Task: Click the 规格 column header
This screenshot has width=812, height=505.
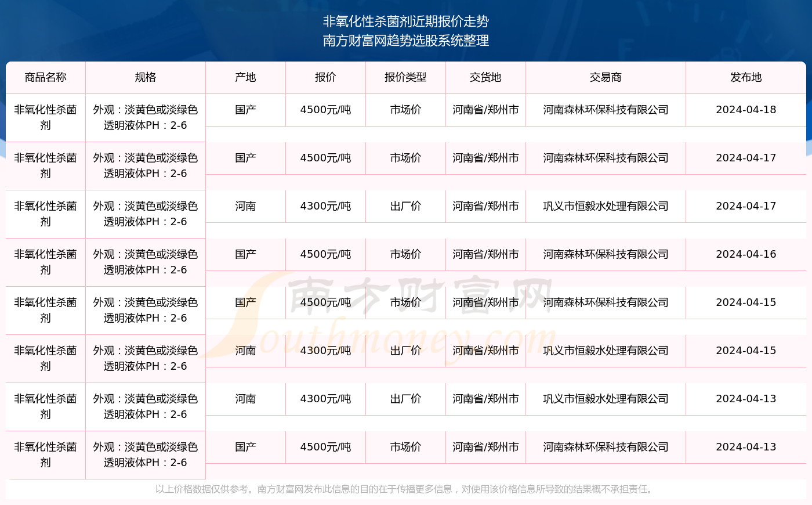Action: [x=146, y=77]
